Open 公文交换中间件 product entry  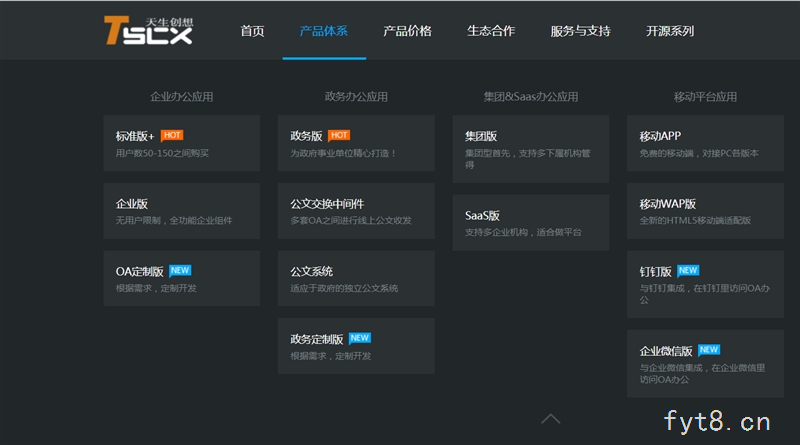pyautogui.click(x=356, y=211)
